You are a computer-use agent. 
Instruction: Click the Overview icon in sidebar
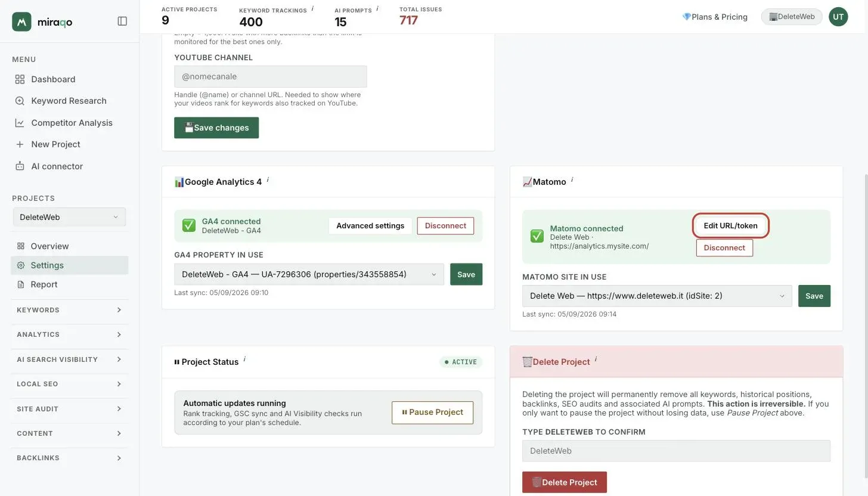[21, 246]
